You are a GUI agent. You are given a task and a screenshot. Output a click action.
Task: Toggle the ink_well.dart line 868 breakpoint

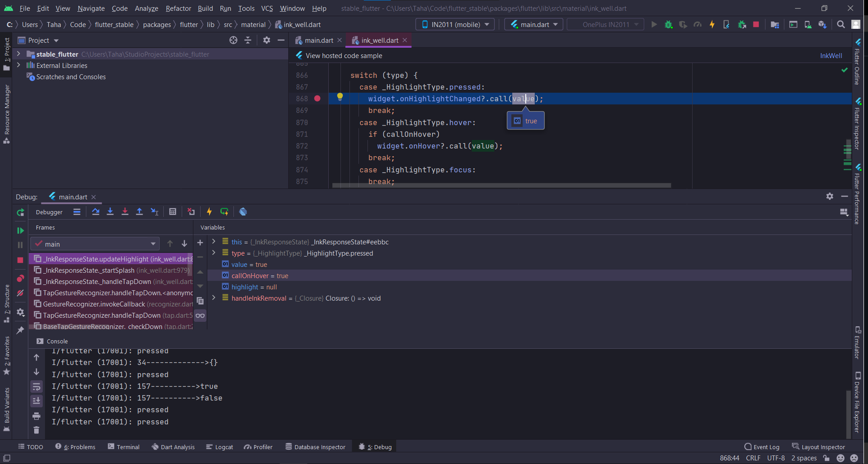coord(318,98)
